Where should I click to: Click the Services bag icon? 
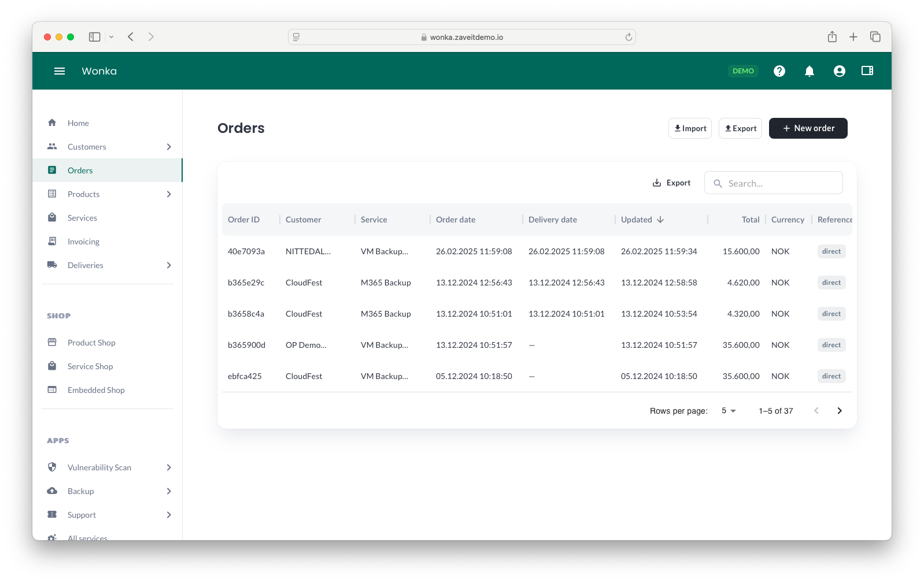52,217
